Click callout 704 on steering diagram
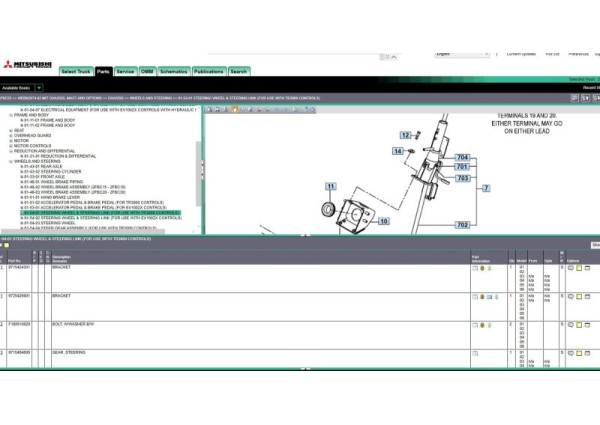Image resolution: width=600 pixels, height=425 pixels. click(462, 158)
